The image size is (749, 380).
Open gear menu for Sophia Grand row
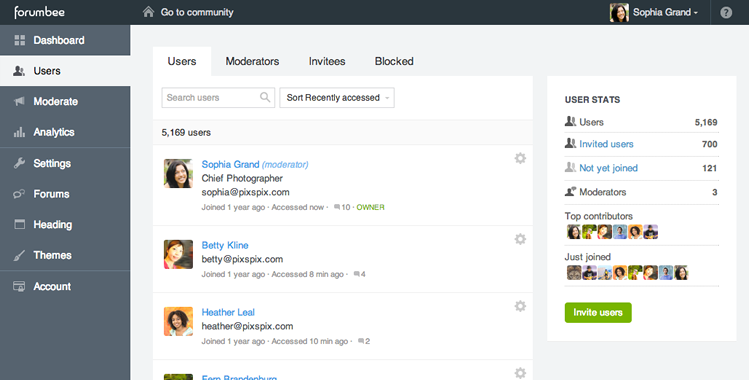(520, 158)
